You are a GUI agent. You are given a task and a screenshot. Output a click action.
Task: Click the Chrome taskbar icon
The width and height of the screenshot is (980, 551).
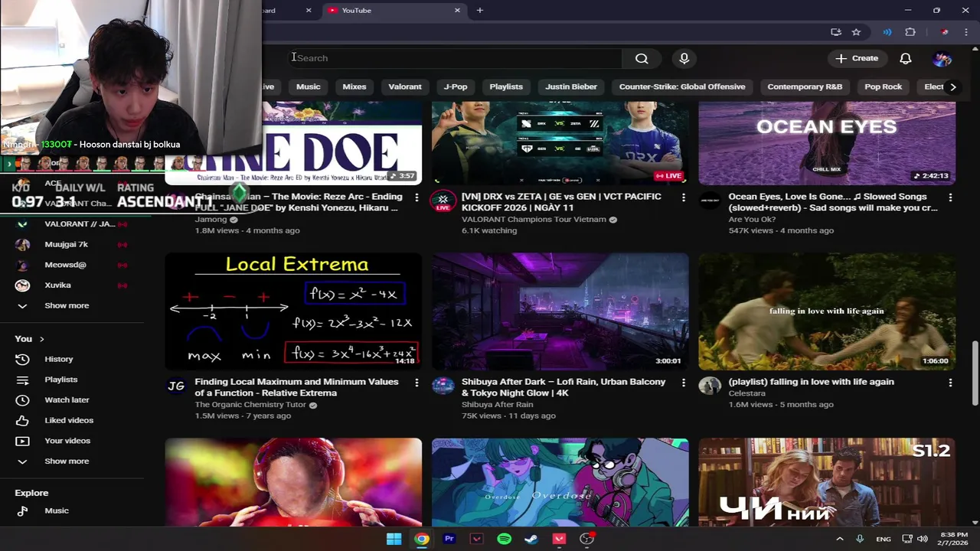[422, 539]
